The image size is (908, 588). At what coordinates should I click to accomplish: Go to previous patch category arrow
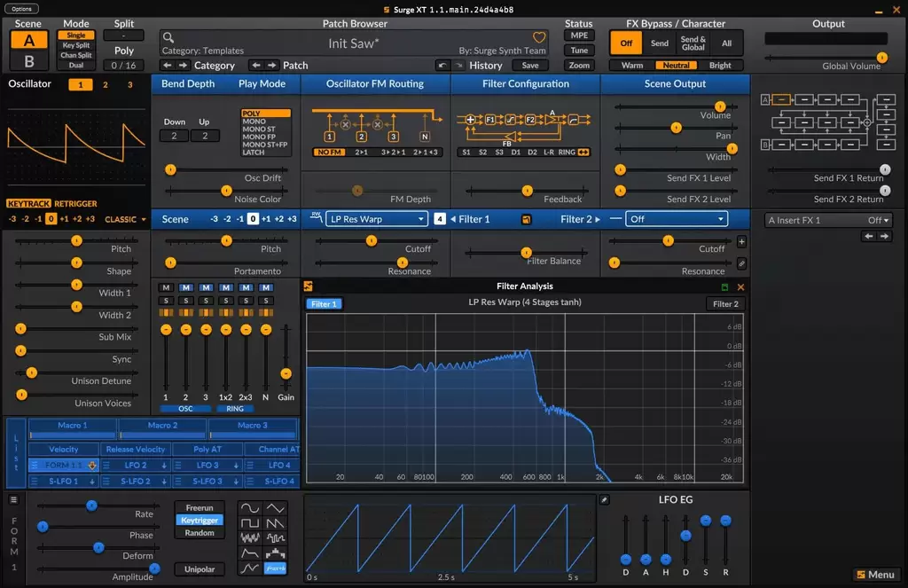point(168,65)
